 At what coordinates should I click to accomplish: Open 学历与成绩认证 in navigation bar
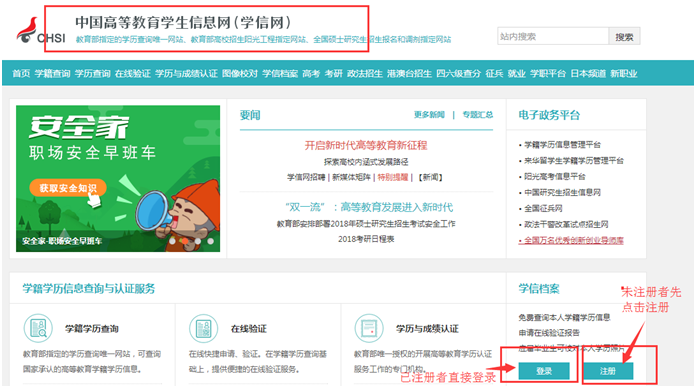pos(186,73)
